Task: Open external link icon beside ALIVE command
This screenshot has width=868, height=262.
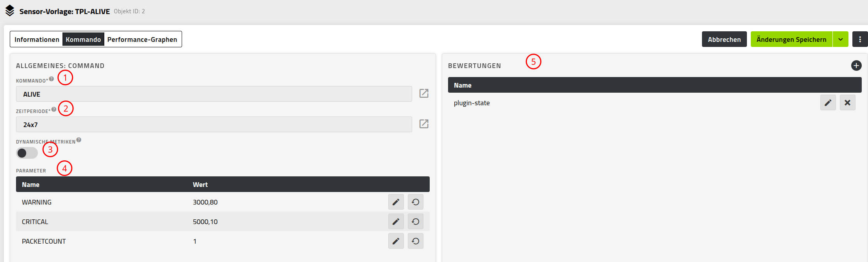Action: pyautogui.click(x=424, y=93)
